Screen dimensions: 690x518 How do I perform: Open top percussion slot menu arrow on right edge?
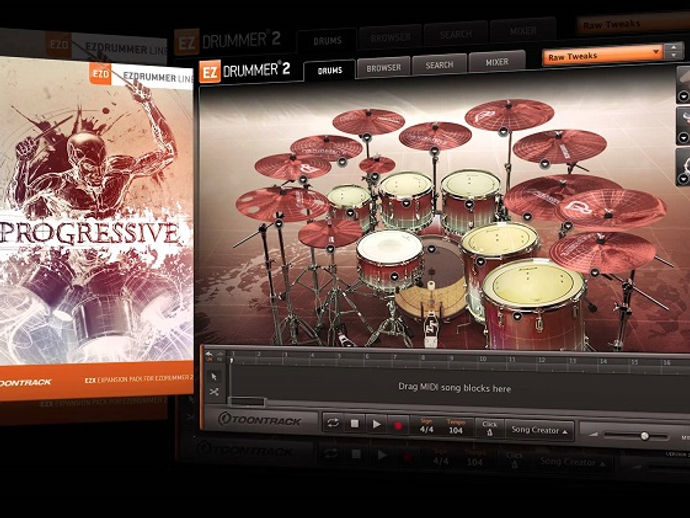tap(683, 96)
